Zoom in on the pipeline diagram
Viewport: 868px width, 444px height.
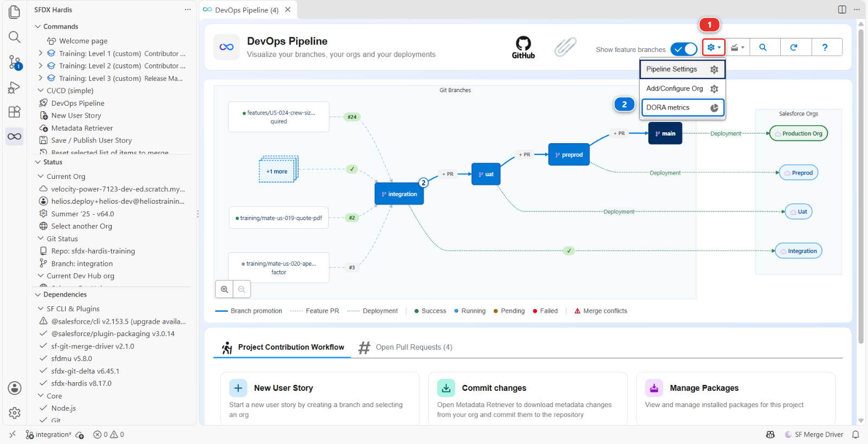tap(225, 289)
